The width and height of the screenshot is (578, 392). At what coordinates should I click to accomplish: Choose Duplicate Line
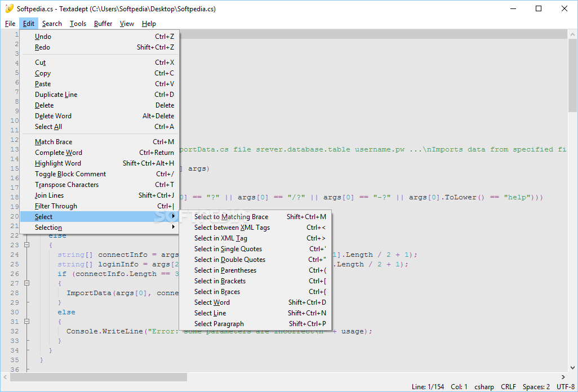[100, 95]
